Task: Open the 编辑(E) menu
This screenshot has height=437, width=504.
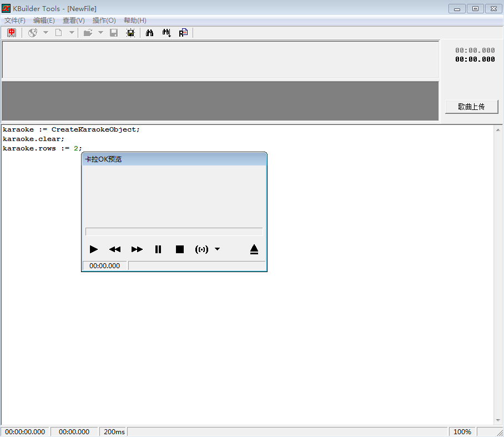Action: [x=44, y=20]
